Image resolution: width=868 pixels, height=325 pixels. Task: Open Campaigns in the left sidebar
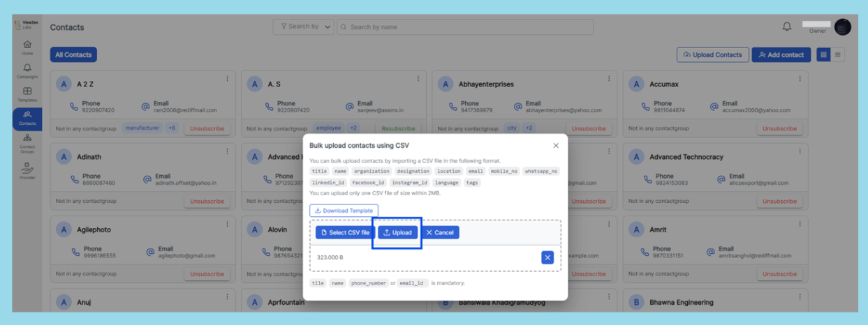point(27,70)
